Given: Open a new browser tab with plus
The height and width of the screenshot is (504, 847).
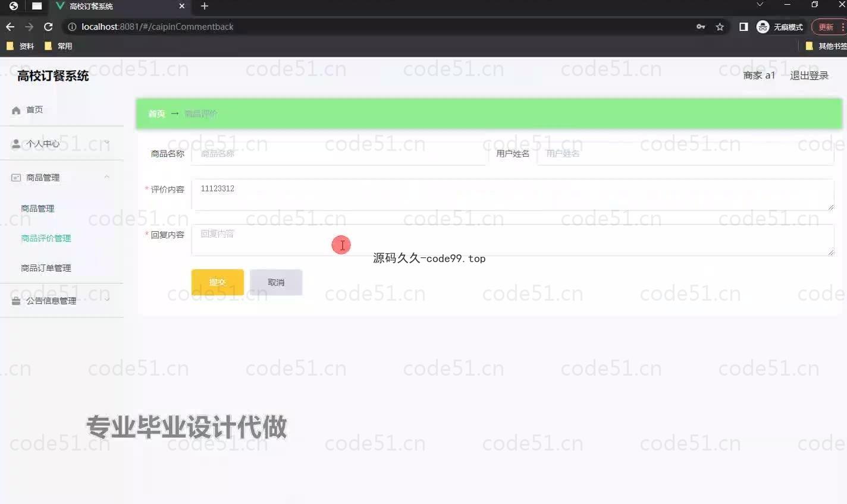Looking at the screenshot, I should pyautogui.click(x=205, y=6).
